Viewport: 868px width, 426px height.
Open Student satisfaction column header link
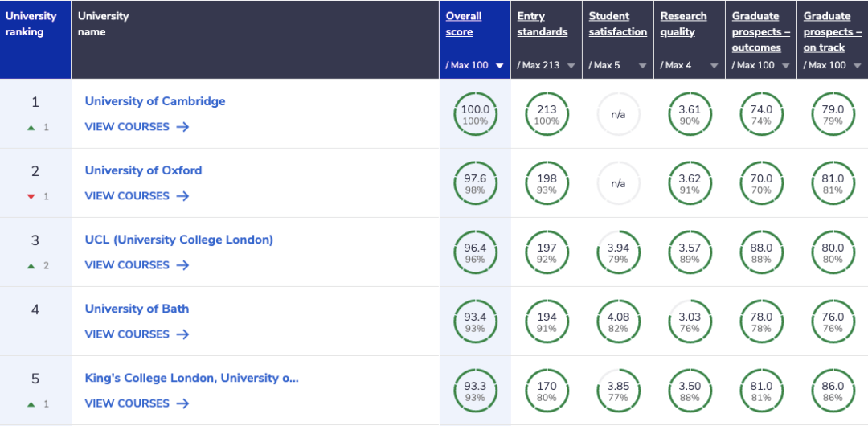point(618,24)
